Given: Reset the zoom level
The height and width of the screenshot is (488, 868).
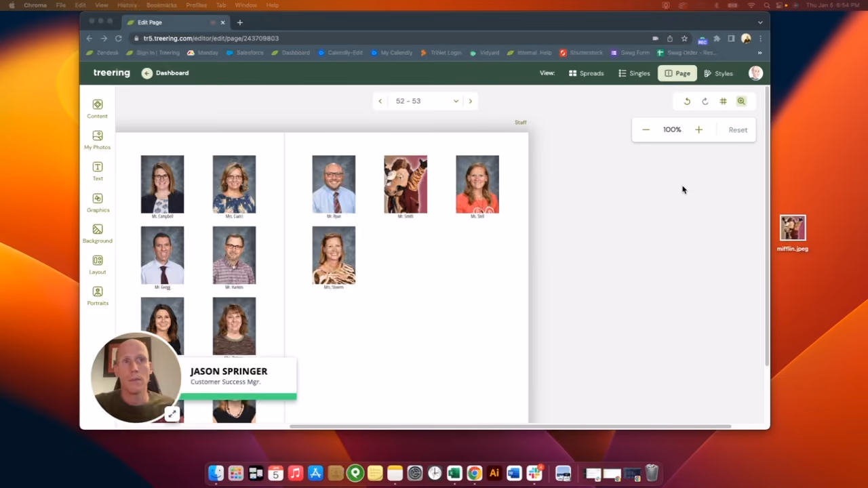Looking at the screenshot, I should coord(738,129).
